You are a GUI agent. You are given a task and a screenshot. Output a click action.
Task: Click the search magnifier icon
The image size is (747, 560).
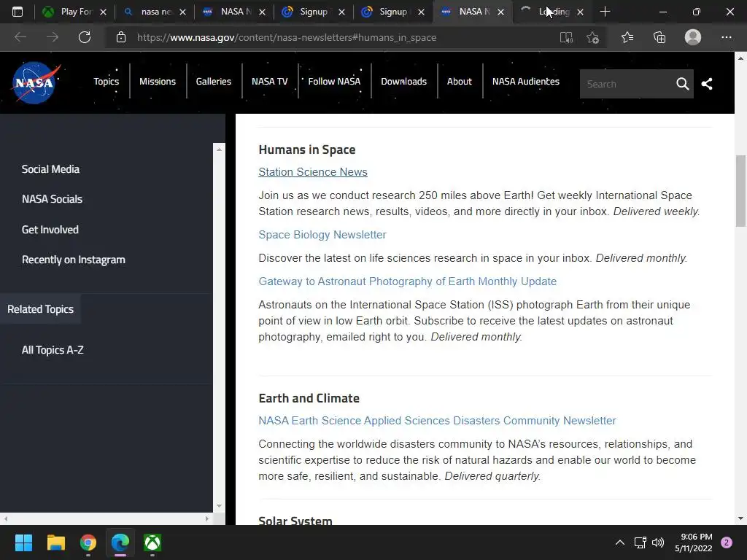point(682,84)
